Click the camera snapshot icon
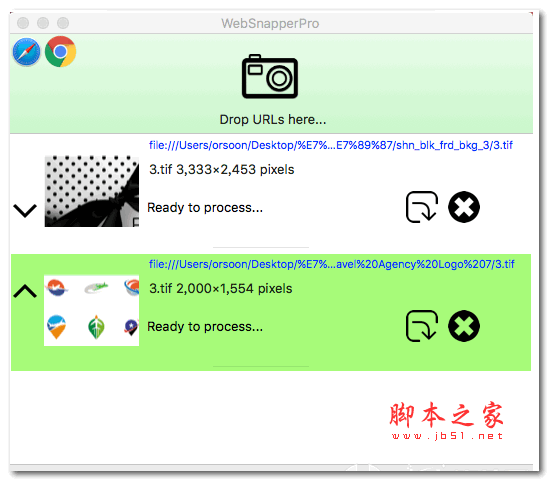Viewport: 550px width, 482px height. pos(270,76)
